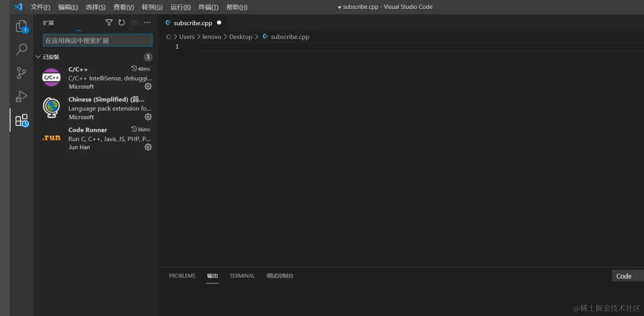Click the Microsoft publisher under C/C++
This screenshot has width=644, height=316.
tap(81, 86)
